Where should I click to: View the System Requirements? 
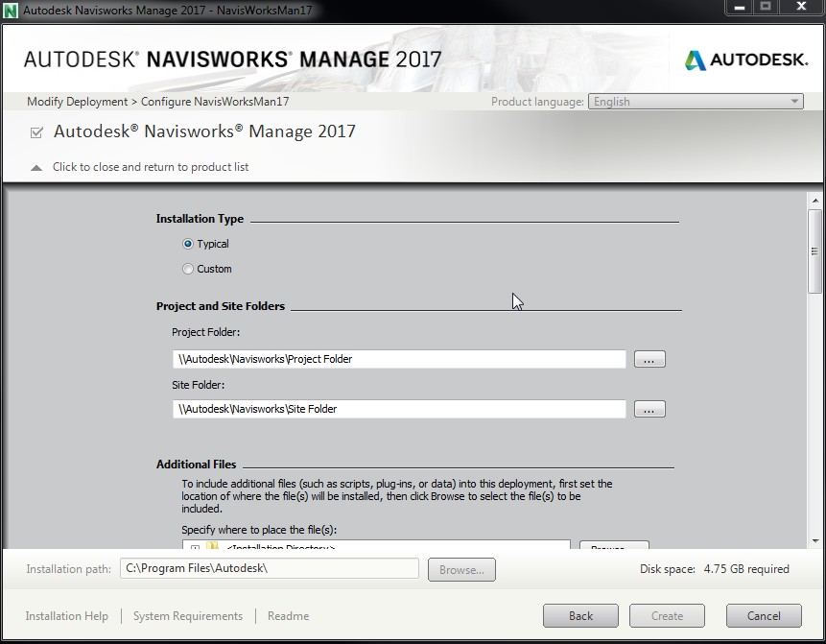(187, 615)
